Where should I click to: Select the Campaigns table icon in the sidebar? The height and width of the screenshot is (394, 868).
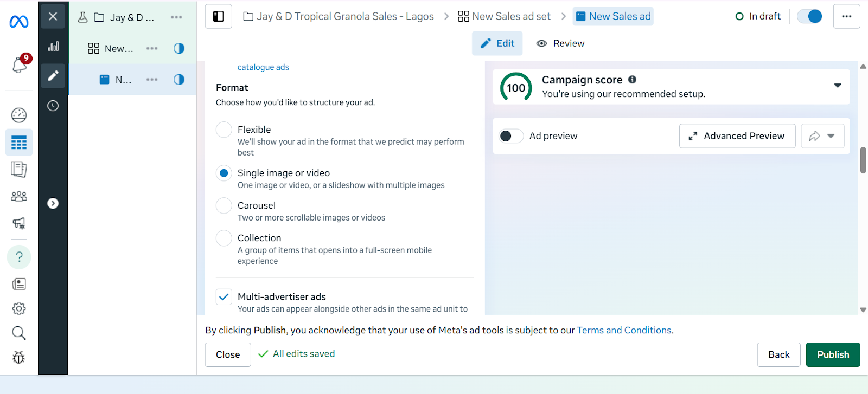(x=19, y=143)
